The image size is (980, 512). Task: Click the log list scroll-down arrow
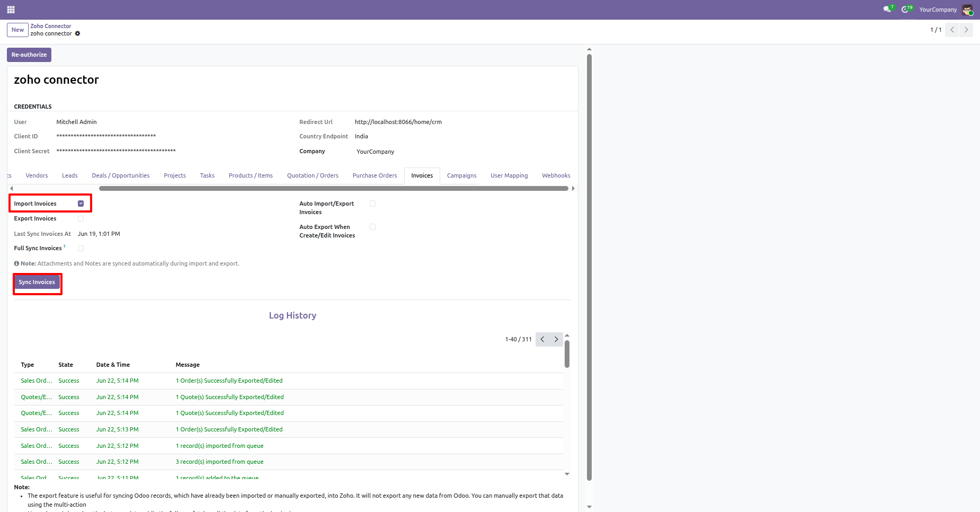(x=567, y=474)
